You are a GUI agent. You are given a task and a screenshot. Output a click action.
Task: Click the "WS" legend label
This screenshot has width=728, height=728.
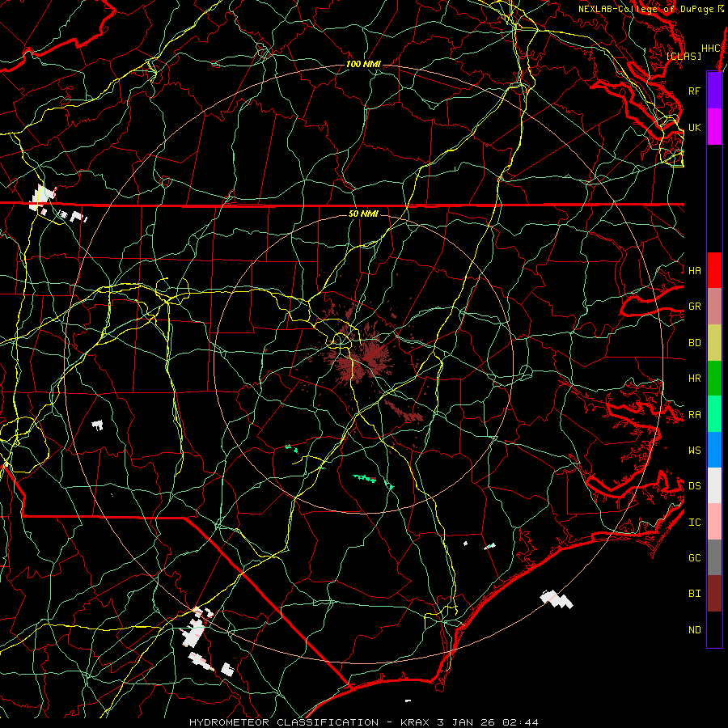(694, 450)
